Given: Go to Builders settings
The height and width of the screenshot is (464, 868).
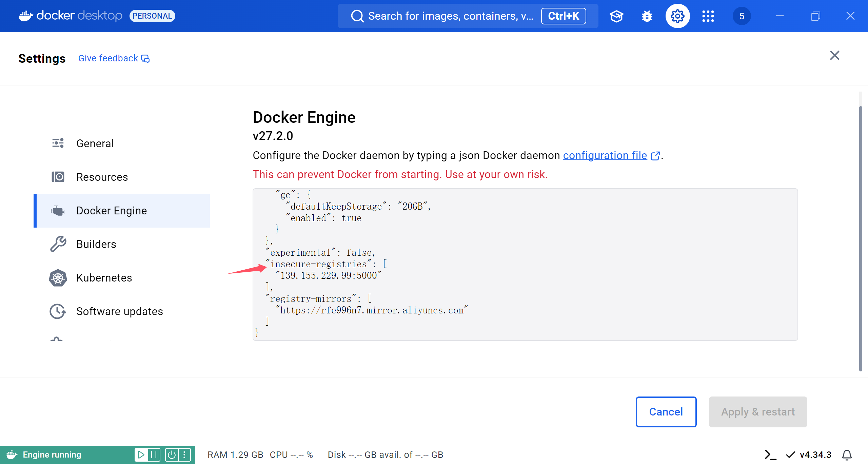Looking at the screenshot, I should point(96,244).
